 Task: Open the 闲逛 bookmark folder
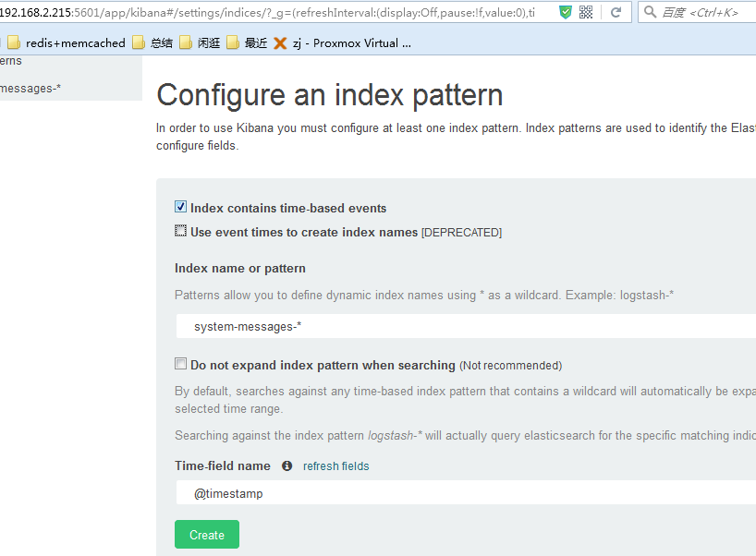(200, 42)
